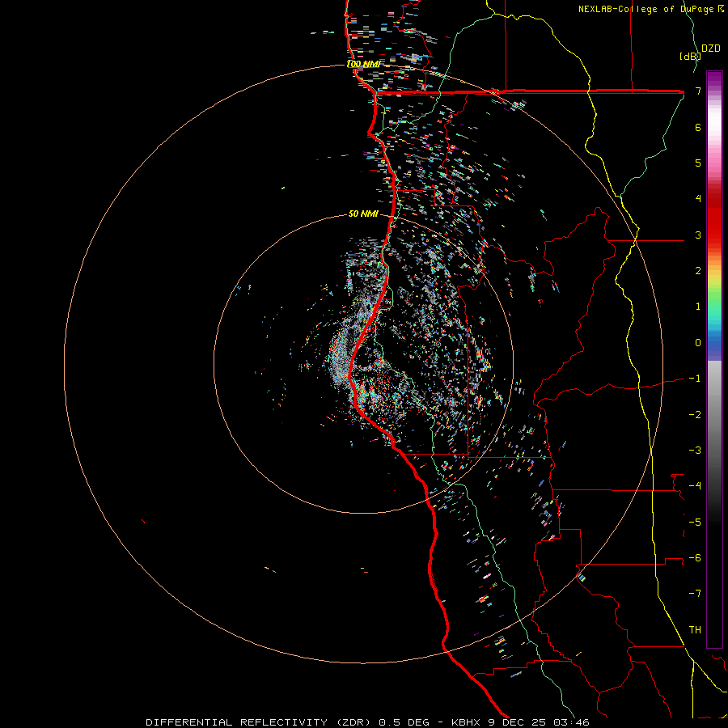The width and height of the screenshot is (728, 728).
Task: Click the -2 value on color scale
Action: click(x=695, y=415)
